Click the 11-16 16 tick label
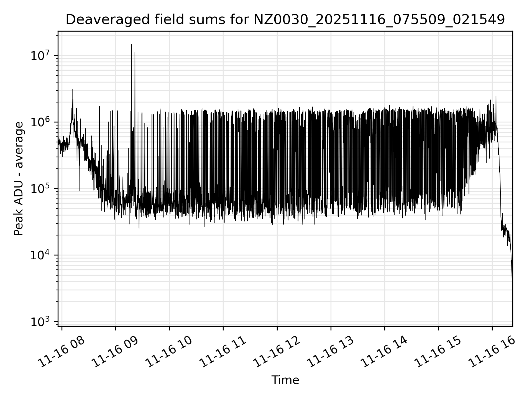Image resolution: width=532 pixels, height=399 pixels. point(492,352)
